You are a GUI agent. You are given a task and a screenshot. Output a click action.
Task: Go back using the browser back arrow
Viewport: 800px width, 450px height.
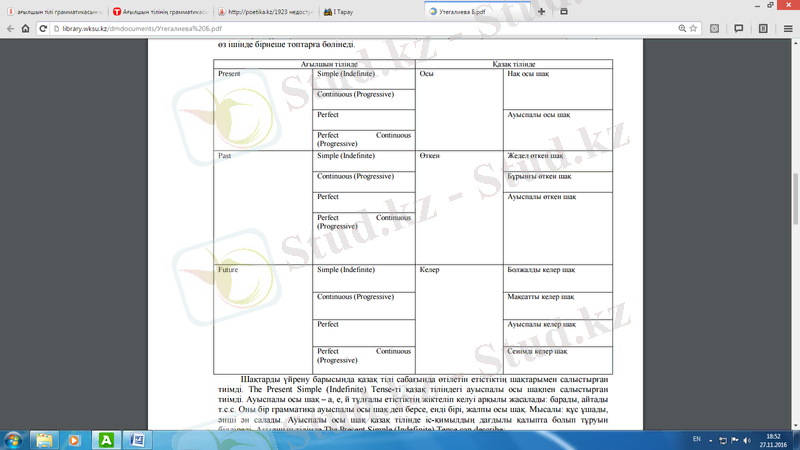click(10, 29)
